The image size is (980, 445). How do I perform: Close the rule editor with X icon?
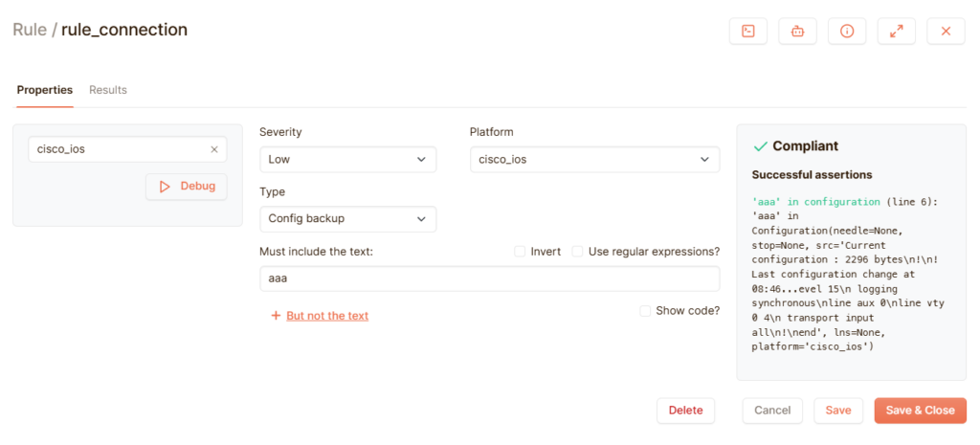(x=946, y=31)
